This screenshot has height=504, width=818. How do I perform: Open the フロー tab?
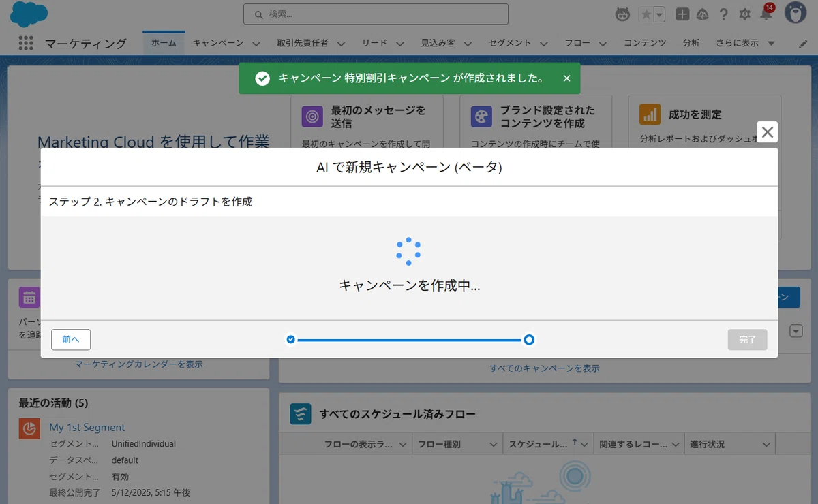pyautogui.click(x=577, y=43)
